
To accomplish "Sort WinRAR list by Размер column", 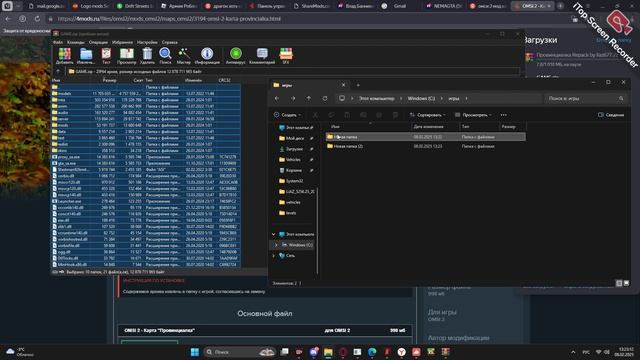I will pos(109,80).
